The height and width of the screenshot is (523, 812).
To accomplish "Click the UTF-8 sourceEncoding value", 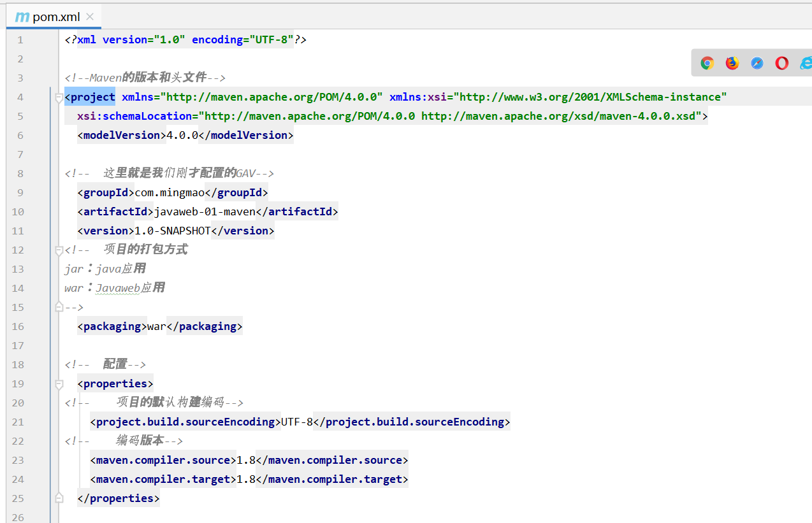I will click(297, 422).
